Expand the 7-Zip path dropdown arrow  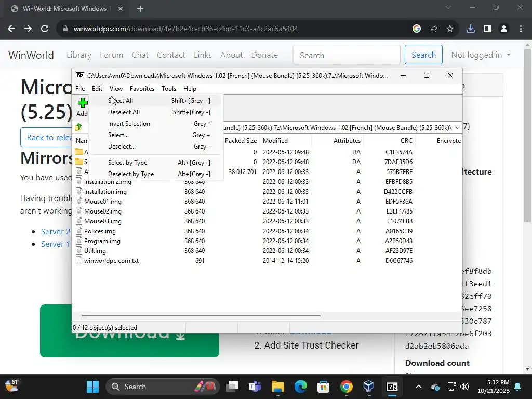[x=457, y=128]
